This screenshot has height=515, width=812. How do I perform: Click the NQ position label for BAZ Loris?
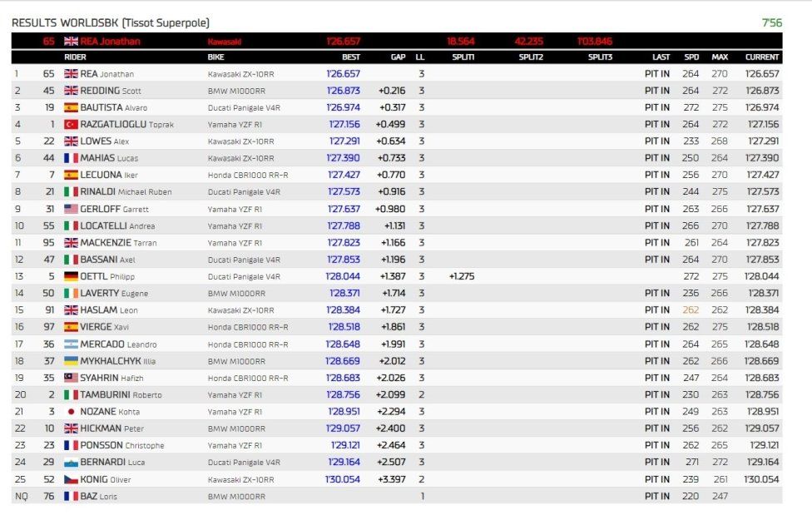click(x=22, y=496)
